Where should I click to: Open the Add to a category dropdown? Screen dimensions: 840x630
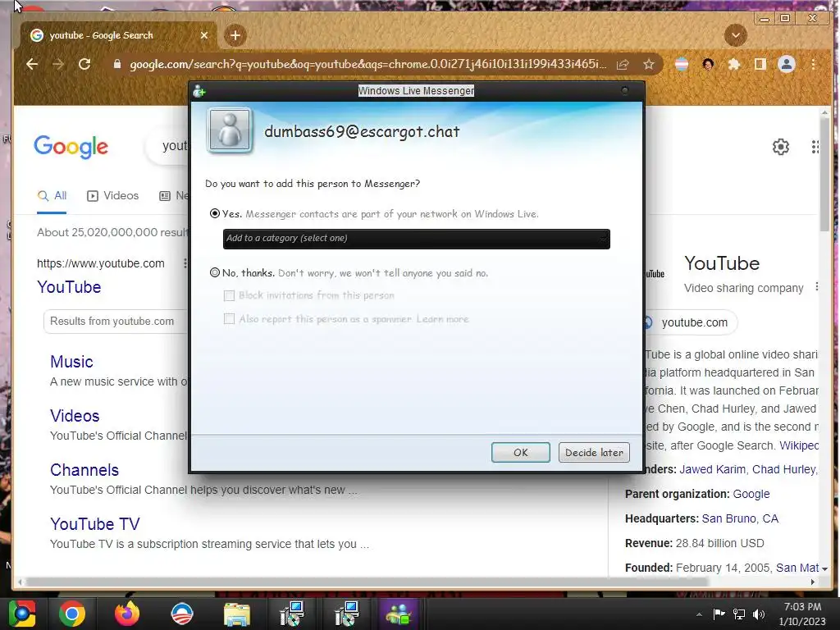tap(416, 239)
